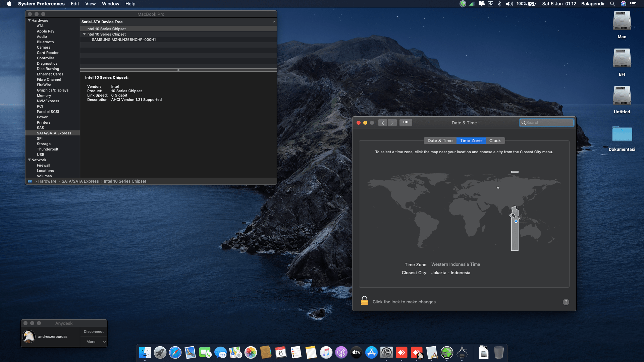The height and width of the screenshot is (362, 644).
Task: Open the Window menu
Action: click(x=110, y=4)
